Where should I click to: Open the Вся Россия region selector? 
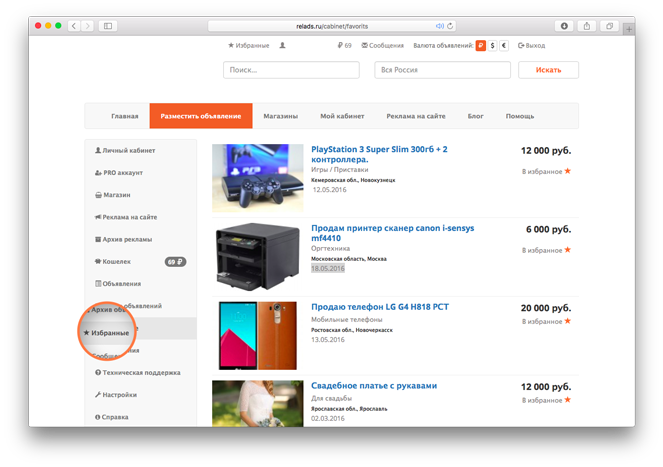tap(441, 70)
